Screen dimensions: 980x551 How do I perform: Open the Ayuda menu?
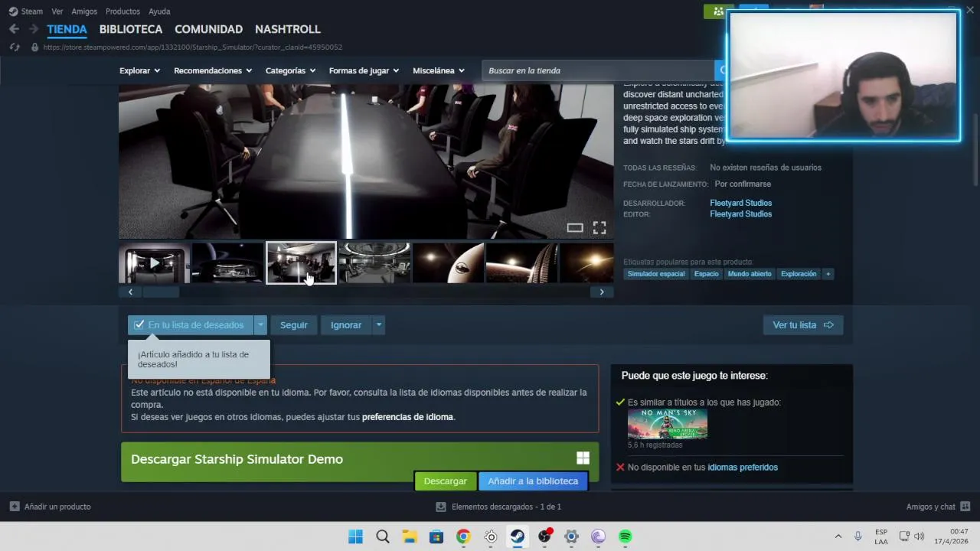(159, 11)
